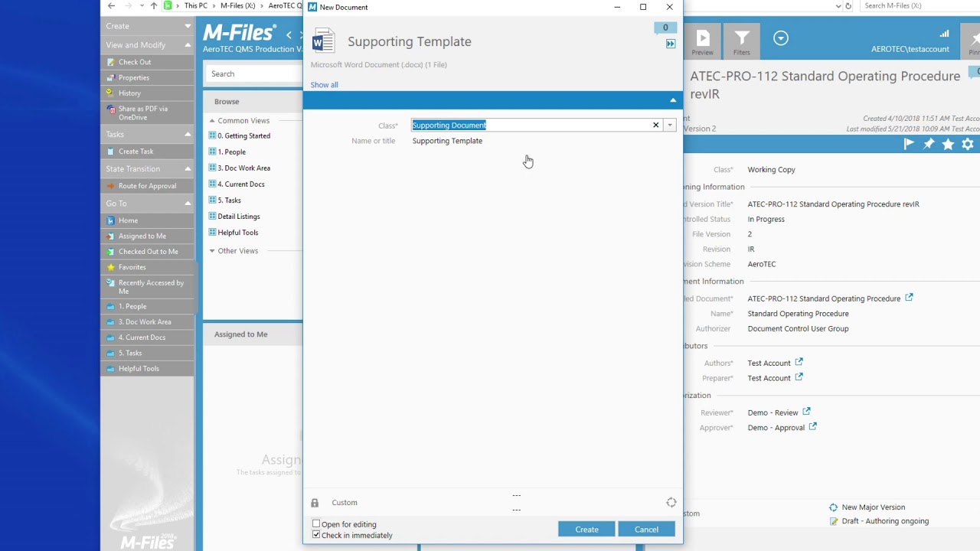Screen dimensions: 980x551
Task: Click the Show all link
Action: point(324,85)
